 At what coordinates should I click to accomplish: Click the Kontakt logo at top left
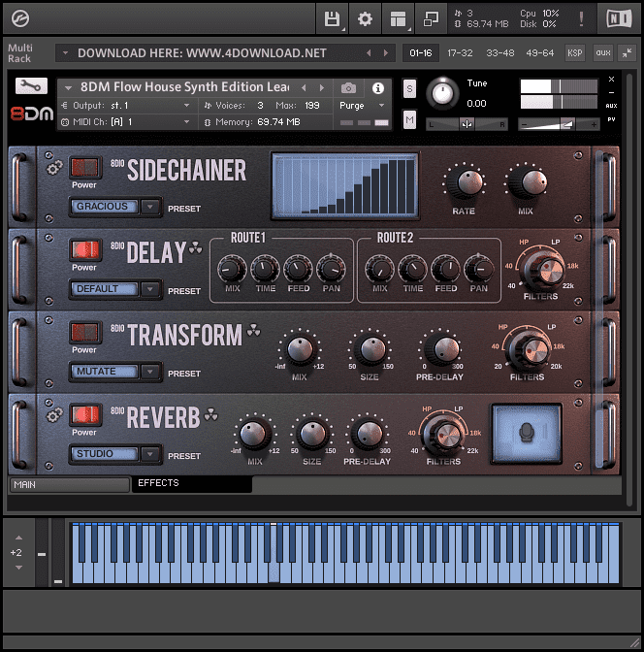(x=20, y=18)
